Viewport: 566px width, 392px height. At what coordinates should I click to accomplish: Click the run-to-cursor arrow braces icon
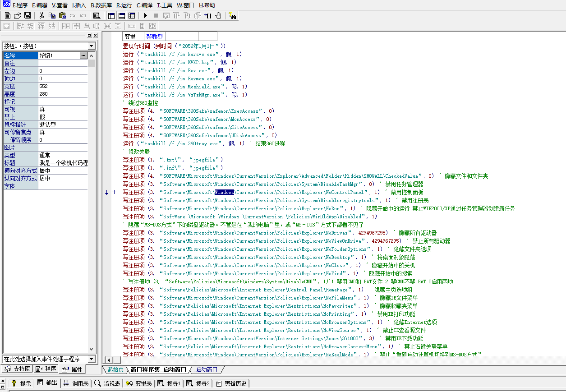coord(208,15)
